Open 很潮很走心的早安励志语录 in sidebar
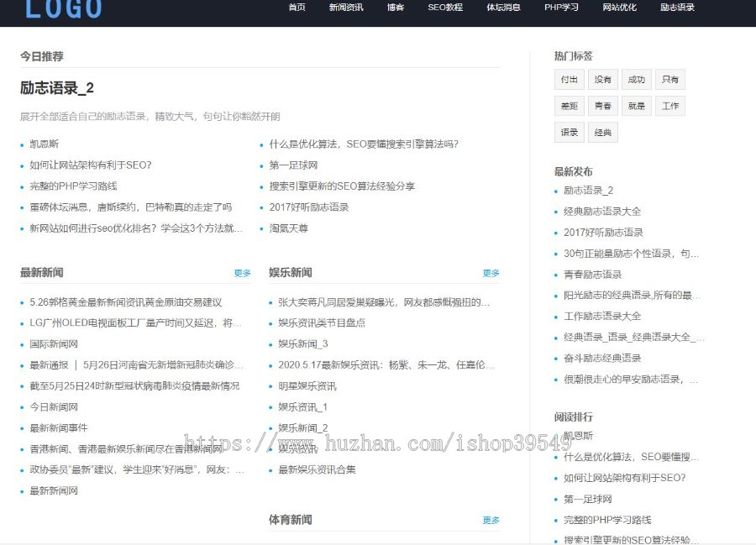Screen dimensions: 756x545 (631, 380)
